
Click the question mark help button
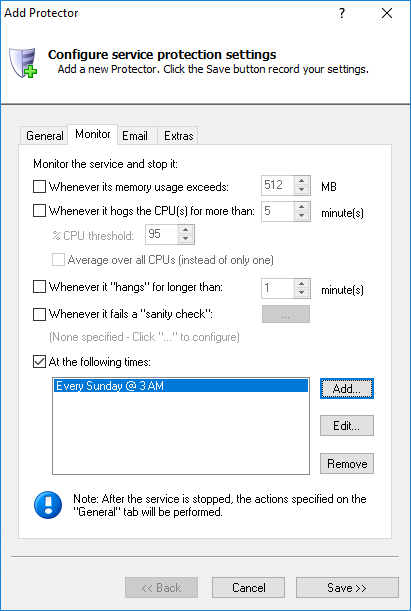342,13
